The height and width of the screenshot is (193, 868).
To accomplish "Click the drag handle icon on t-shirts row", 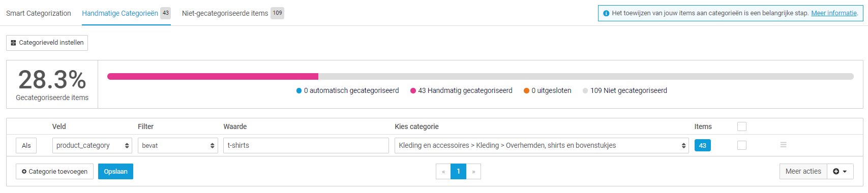I will point(783,145).
